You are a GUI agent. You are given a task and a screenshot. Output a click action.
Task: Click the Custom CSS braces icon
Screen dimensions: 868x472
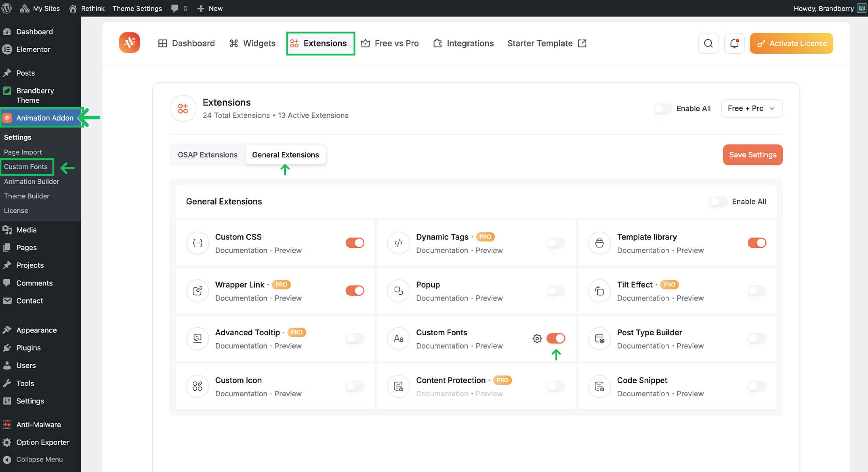click(198, 243)
